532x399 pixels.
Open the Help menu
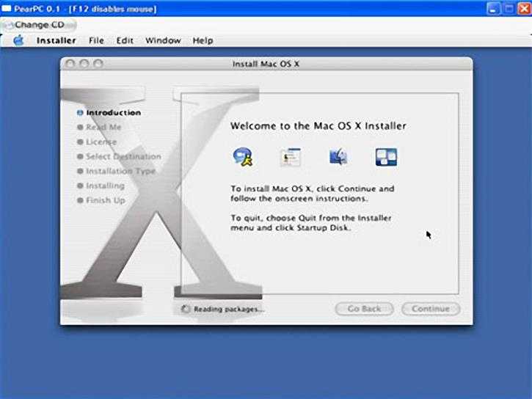[203, 40]
